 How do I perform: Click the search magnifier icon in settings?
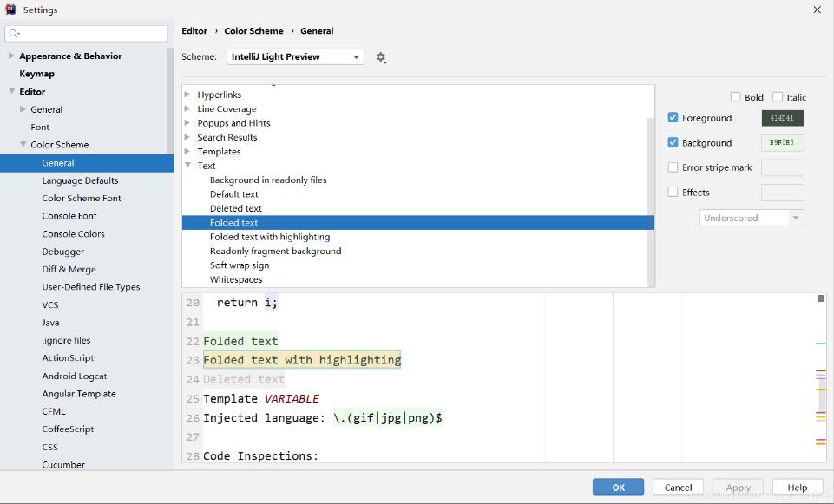pyautogui.click(x=14, y=34)
